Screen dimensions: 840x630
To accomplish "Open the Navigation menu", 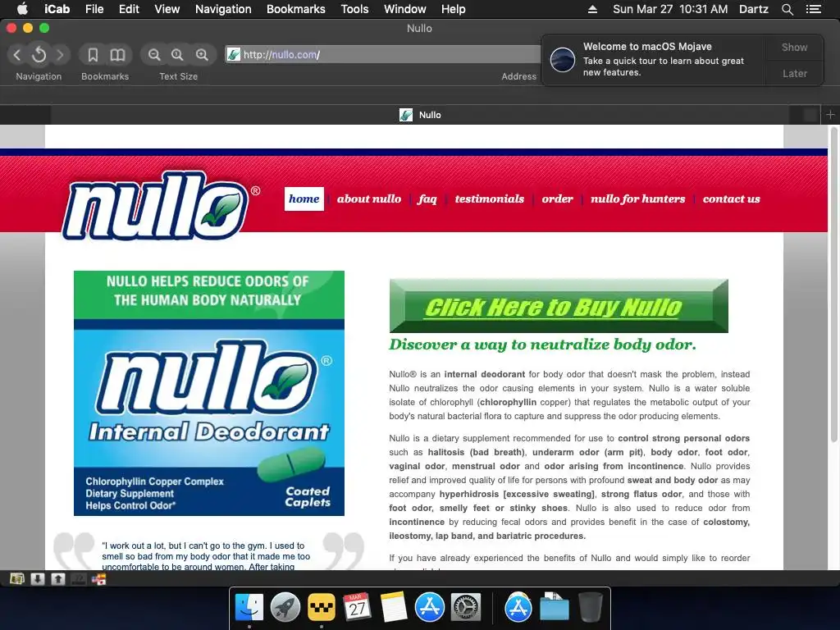I will (223, 9).
